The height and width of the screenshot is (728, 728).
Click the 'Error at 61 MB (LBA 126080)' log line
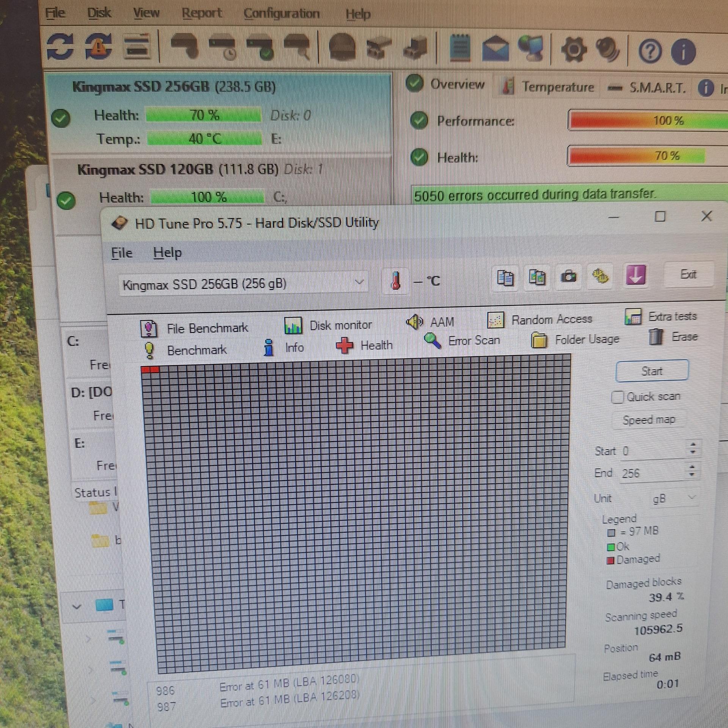(289, 684)
